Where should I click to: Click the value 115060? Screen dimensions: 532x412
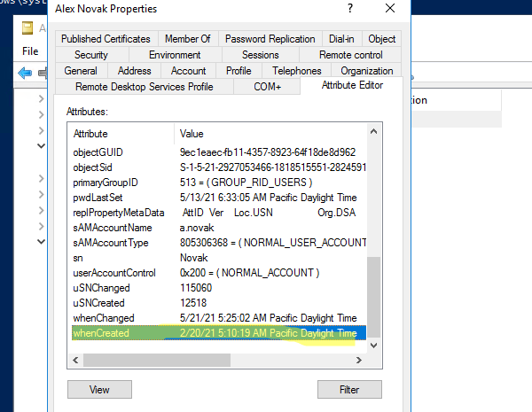pyautogui.click(x=196, y=288)
